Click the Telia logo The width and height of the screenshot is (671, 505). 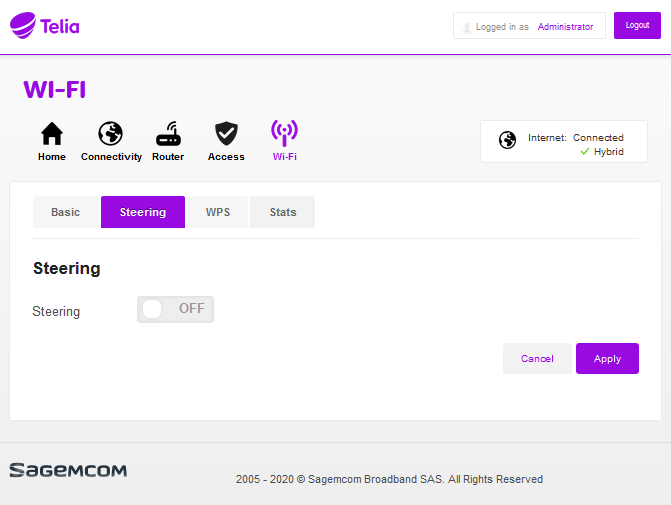pyautogui.click(x=45, y=25)
